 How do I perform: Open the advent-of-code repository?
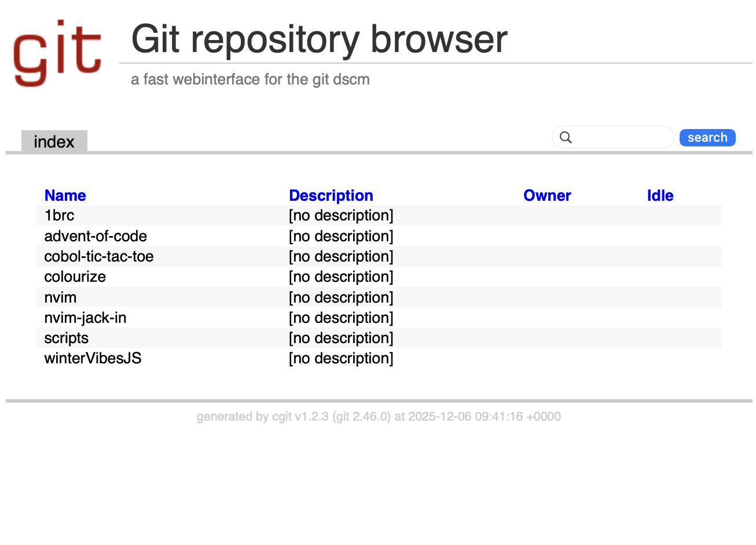click(x=96, y=236)
